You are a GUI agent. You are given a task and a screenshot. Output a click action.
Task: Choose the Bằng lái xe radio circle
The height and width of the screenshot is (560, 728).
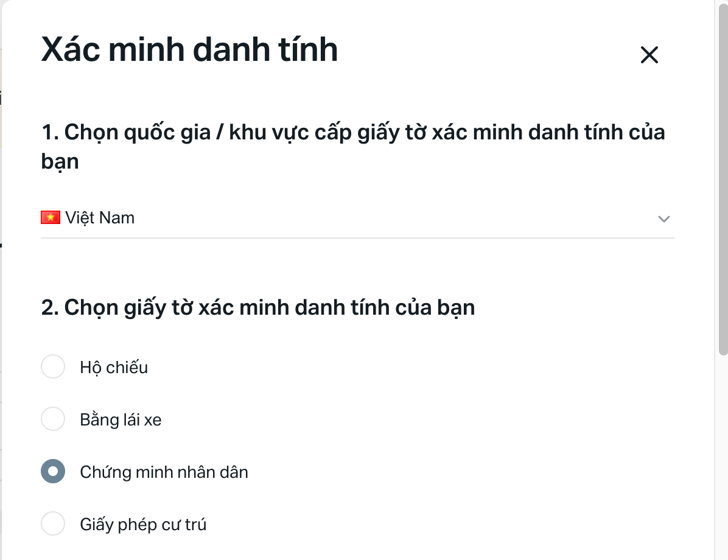pos(53,419)
